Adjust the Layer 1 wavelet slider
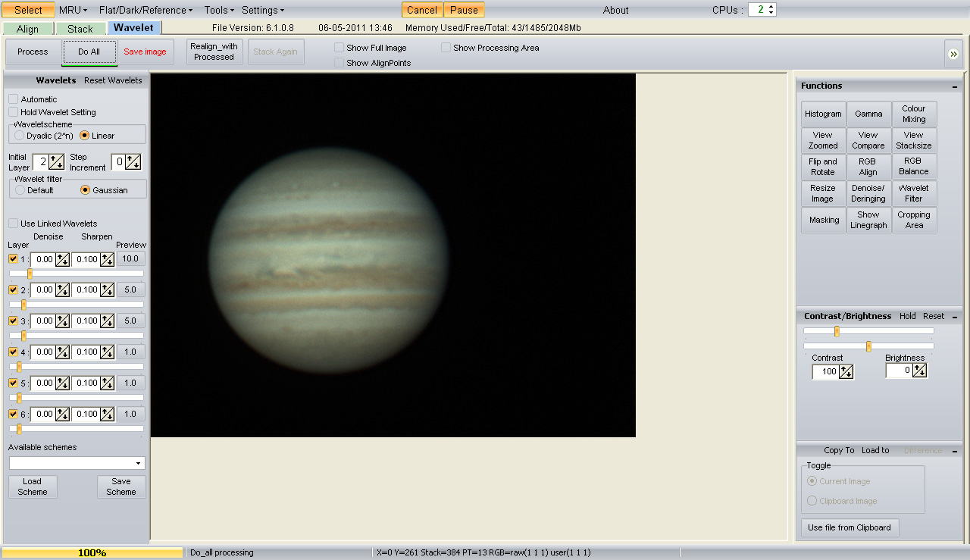 [30, 274]
